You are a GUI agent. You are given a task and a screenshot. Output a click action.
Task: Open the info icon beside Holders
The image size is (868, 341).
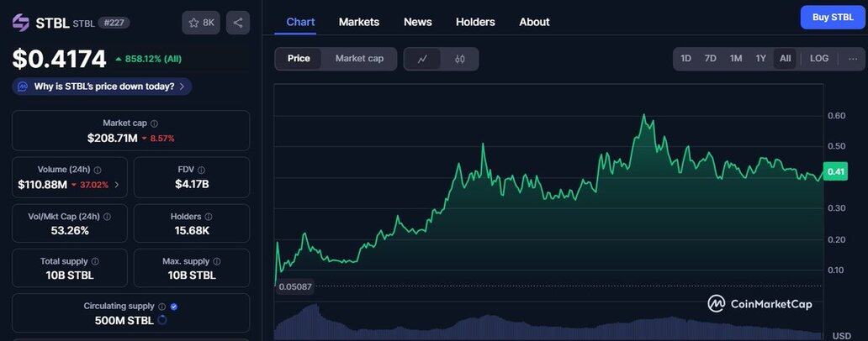point(208,217)
